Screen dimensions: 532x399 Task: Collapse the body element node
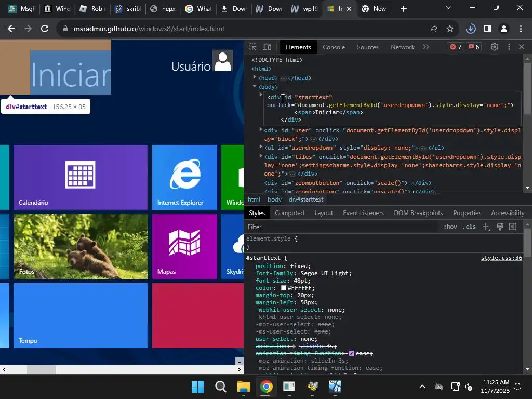point(255,87)
